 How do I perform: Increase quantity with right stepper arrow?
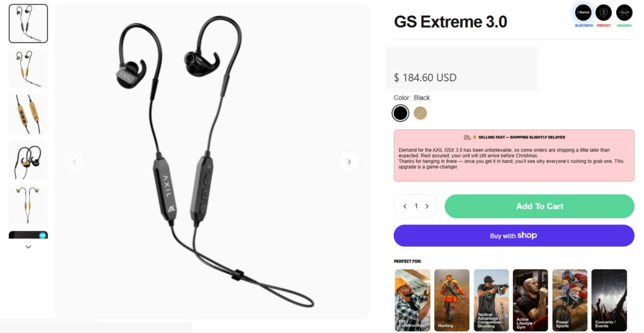[427, 206]
